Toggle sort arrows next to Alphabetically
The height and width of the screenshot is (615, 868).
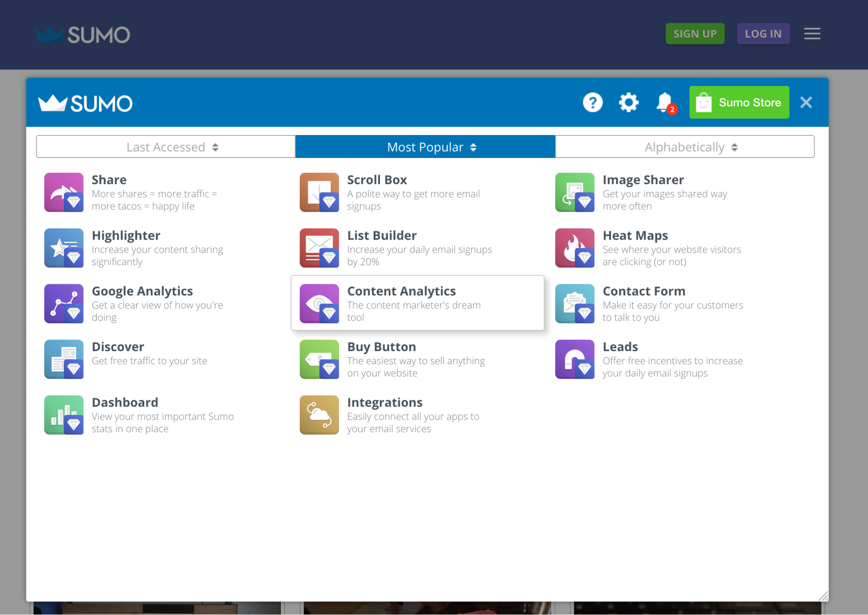tap(734, 147)
